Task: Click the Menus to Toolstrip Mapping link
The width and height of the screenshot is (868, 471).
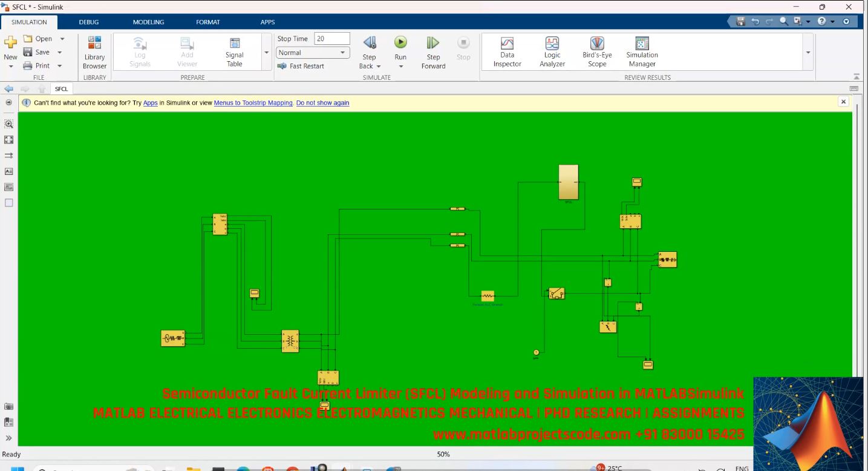Action: pos(253,102)
